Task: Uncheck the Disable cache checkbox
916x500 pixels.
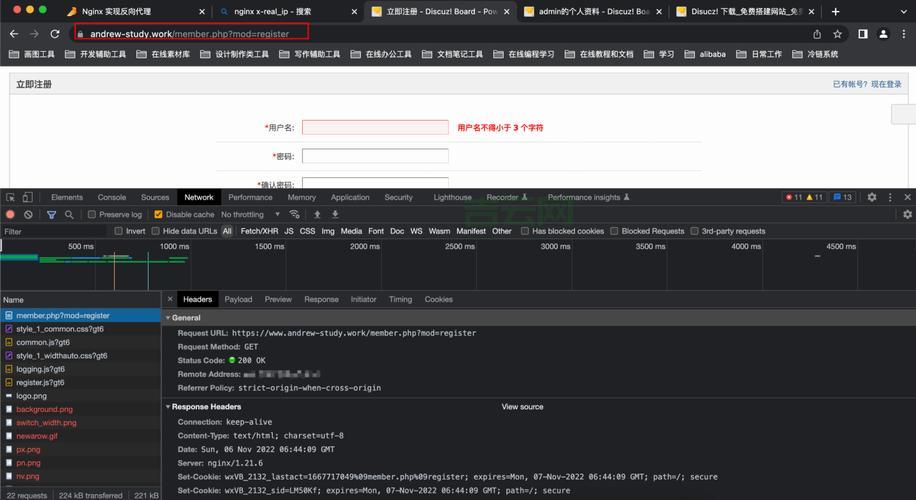Action: tap(158, 215)
